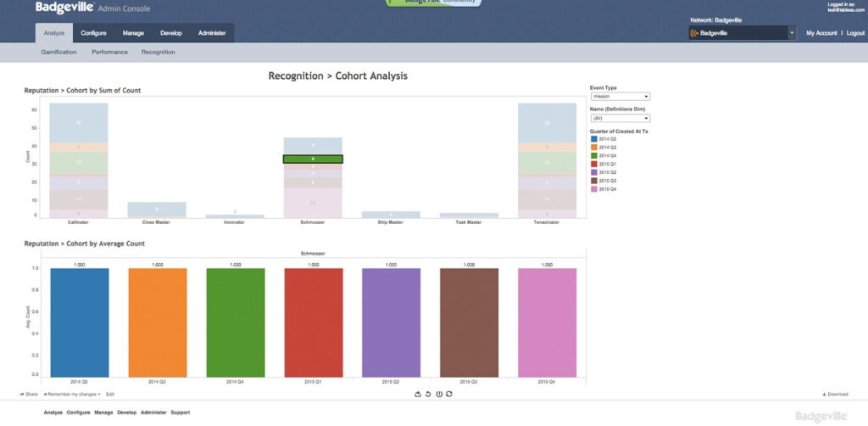Click the Callinator stacked bar
Viewport: 868px width, 426px height.
tap(79, 160)
